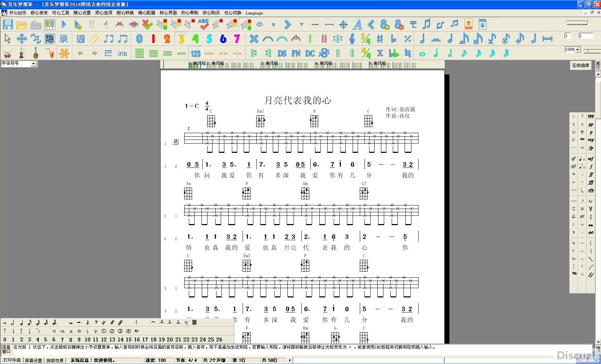This screenshot has width=601, height=364.
Task: Click the 录 (record) button
Action: point(63,39)
